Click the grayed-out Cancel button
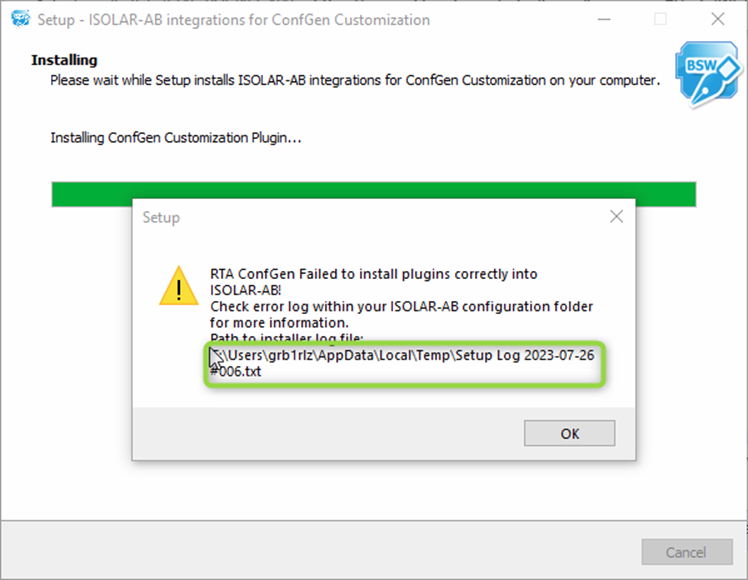748x580 pixels. [687, 552]
